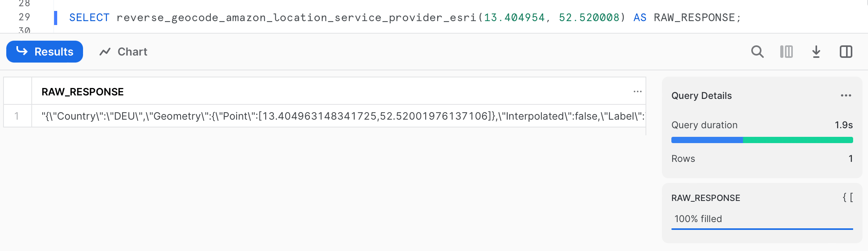Open the column selector icon

click(x=787, y=52)
